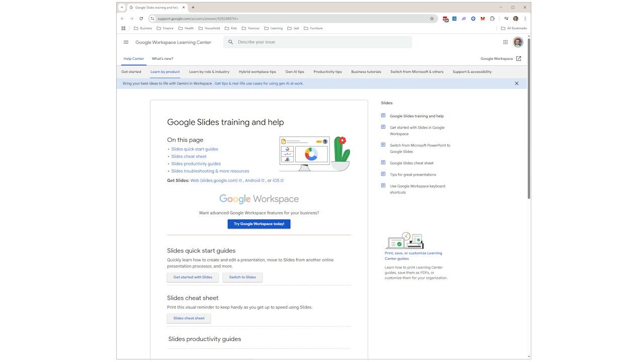Viewport: 644px width, 362px height.
Task: Open the Household bookmarks folder
Action: click(209, 28)
